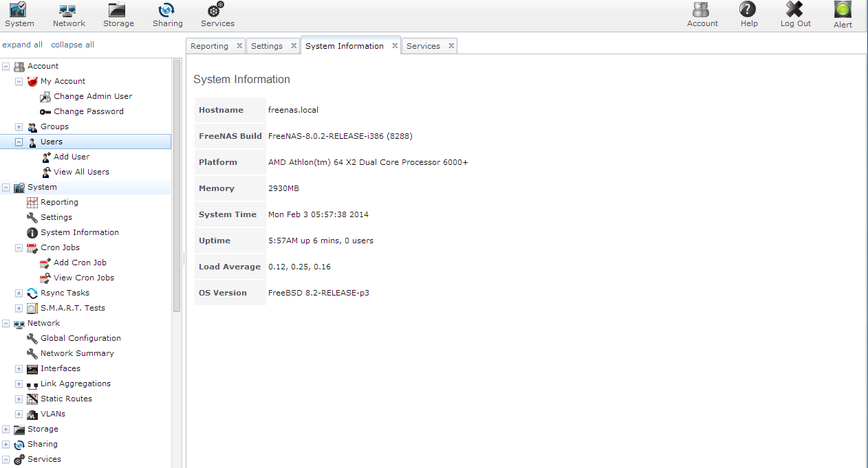Click the Network Summary wrench icon
The image size is (868, 468).
tap(32, 353)
